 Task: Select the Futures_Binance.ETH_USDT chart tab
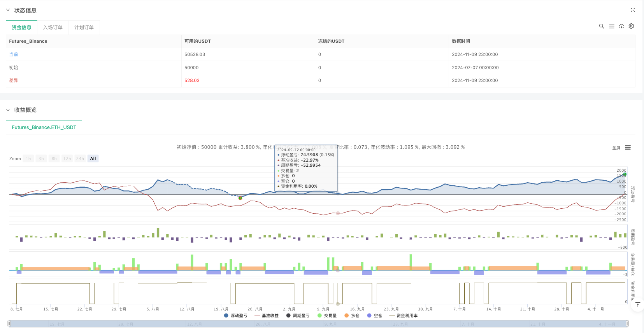(44, 127)
